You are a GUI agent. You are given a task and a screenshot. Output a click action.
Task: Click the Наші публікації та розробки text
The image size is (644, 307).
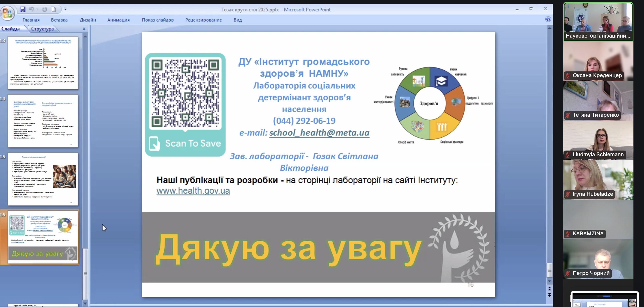pos(217,180)
